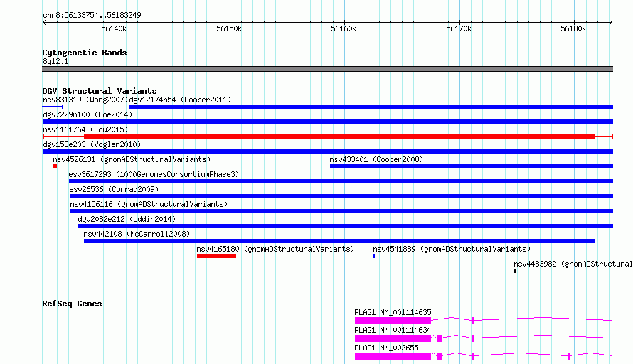Click the PLAG1 NM_001114635 magenta exon block
633x364 pixels.
pyautogui.click(x=393, y=321)
